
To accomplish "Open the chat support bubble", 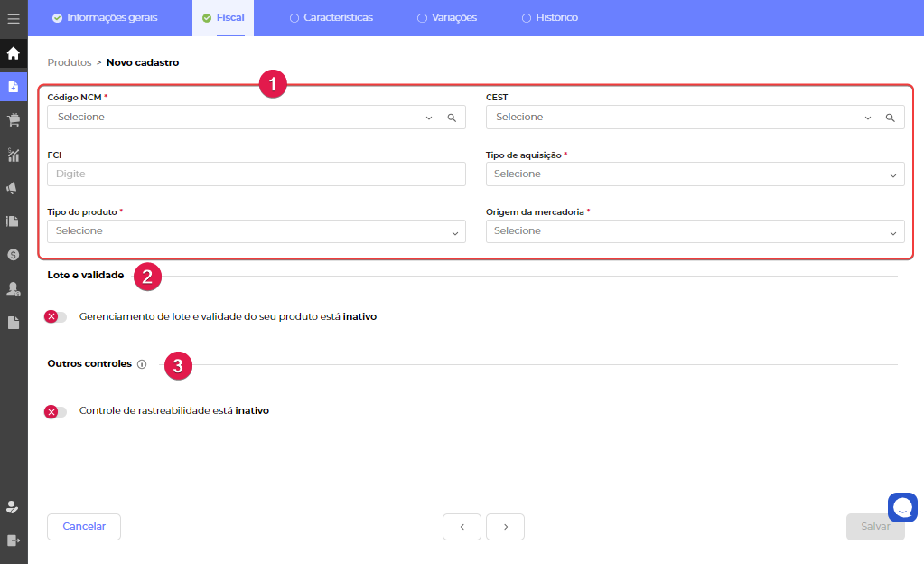I will (x=902, y=507).
